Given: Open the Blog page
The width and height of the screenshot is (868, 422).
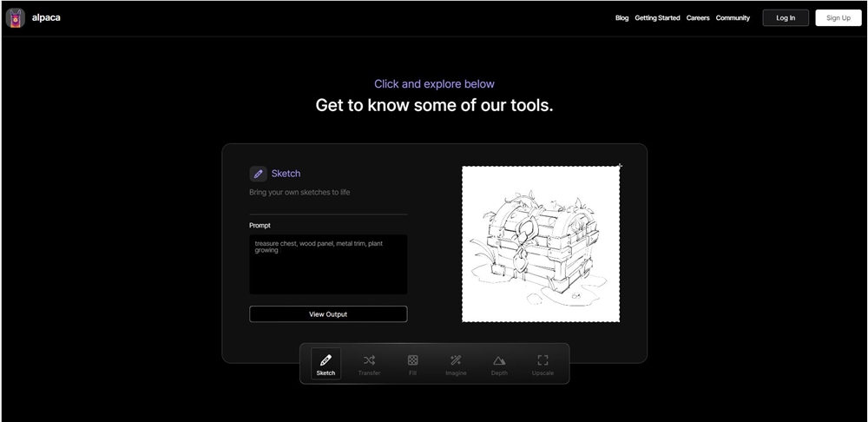Looking at the screenshot, I should pyautogui.click(x=621, y=18).
